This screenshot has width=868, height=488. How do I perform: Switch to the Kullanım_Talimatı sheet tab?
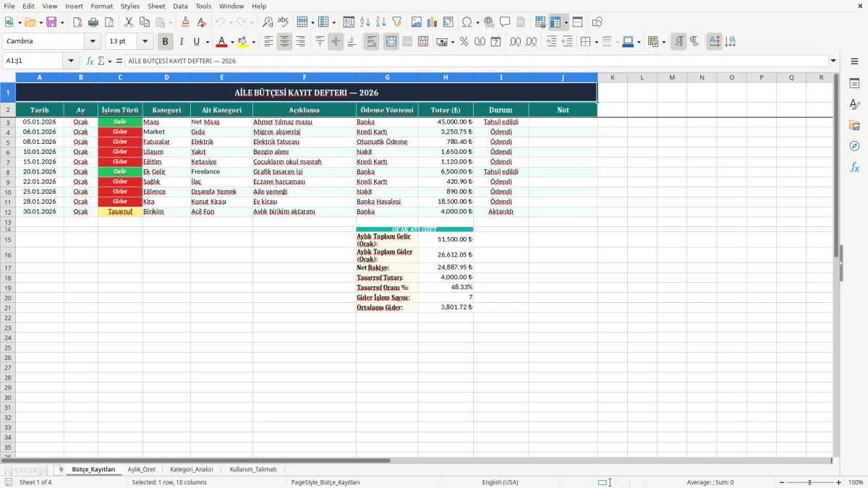(253, 469)
